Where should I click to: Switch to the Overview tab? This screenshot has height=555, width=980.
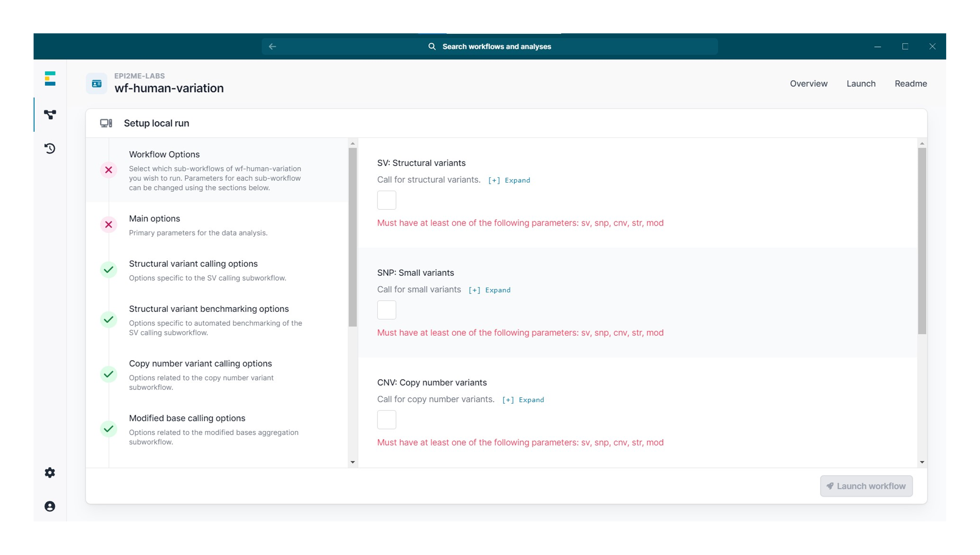click(x=809, y=83)
